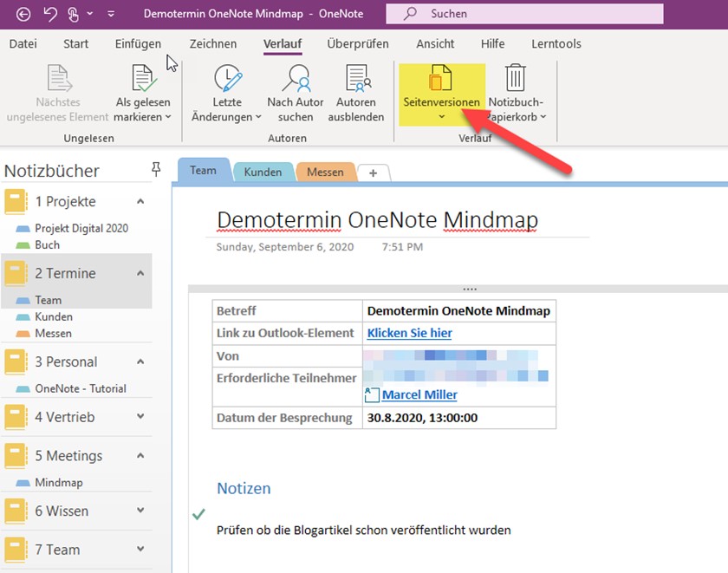Open Customize Quick Access Toolbar menu
Screen dimensions: 728x573
111,14
